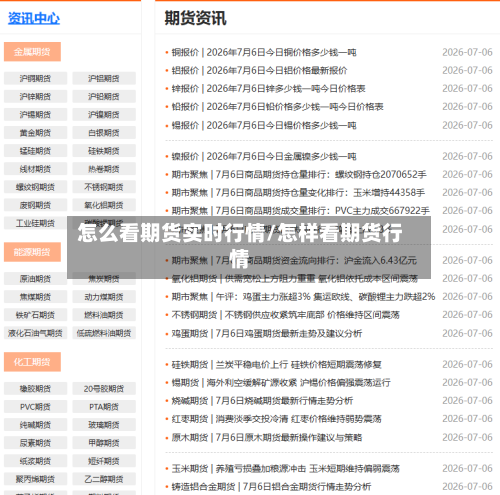Open 纸浆期货 from the sidebar
This screenshot has height=495, width=500.
tap(35, 461)
